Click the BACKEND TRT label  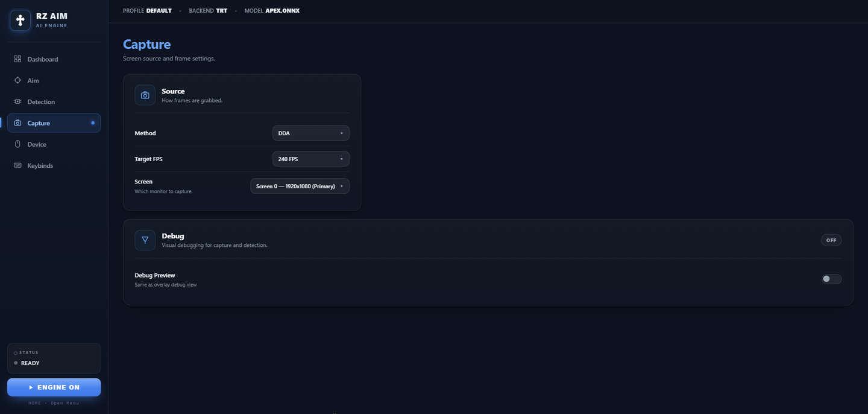pyautogui.click(x=208, y=11)
